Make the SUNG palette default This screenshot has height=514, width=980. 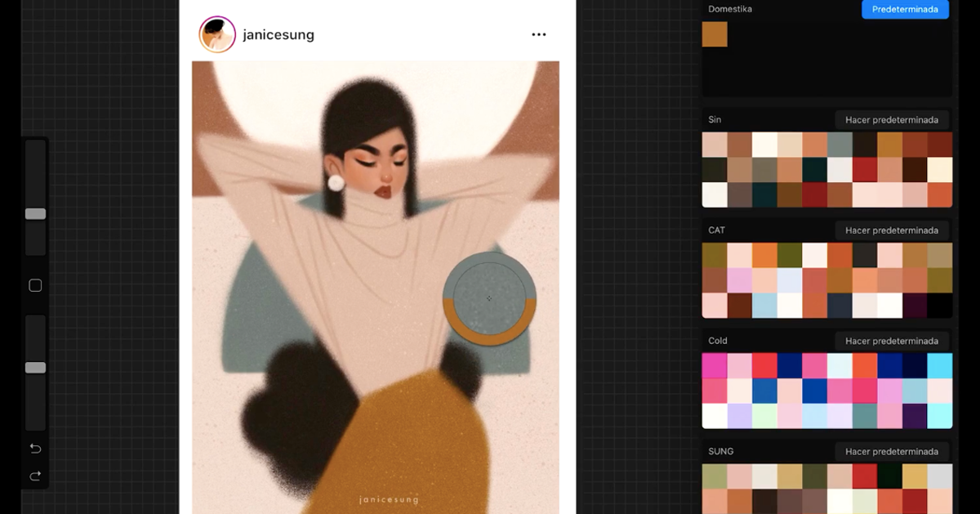click(892, 451)
